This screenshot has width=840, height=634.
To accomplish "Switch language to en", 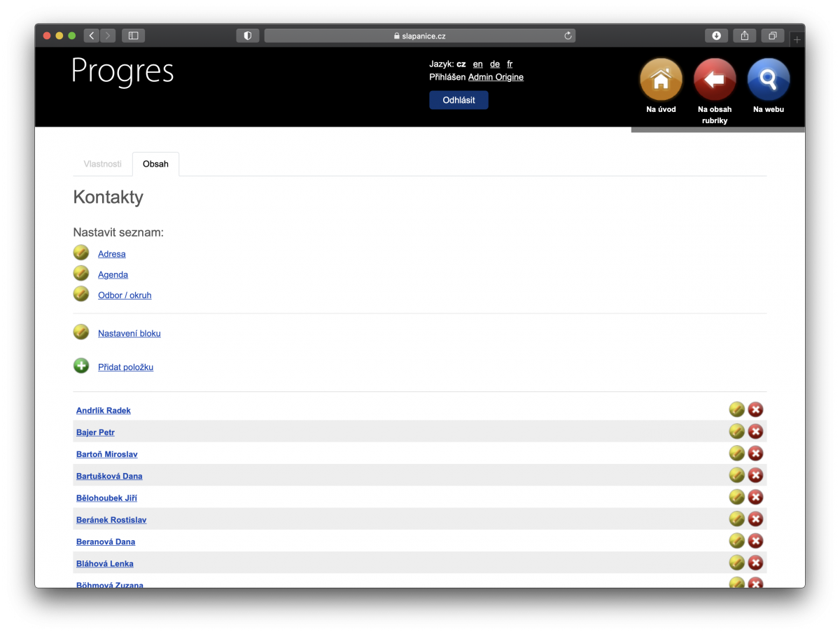I will (x=477, y=64).
